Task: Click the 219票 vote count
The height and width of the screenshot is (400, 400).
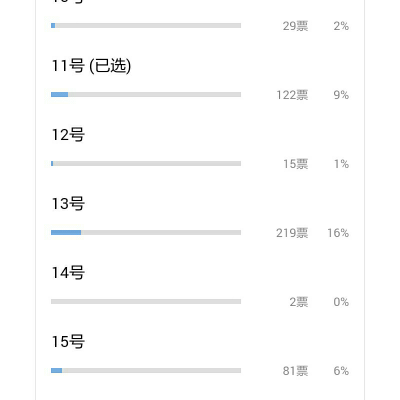Action: (x=292, y=233)
